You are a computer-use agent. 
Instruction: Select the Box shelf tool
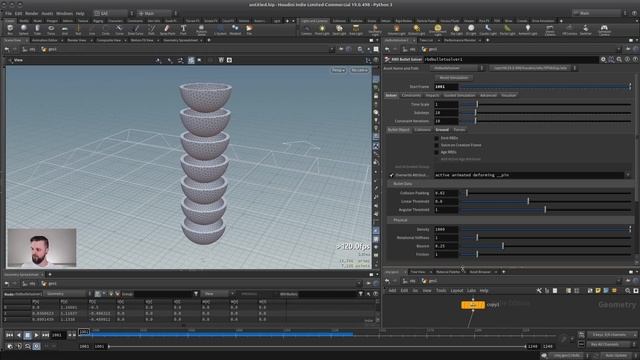pos(10,29)
